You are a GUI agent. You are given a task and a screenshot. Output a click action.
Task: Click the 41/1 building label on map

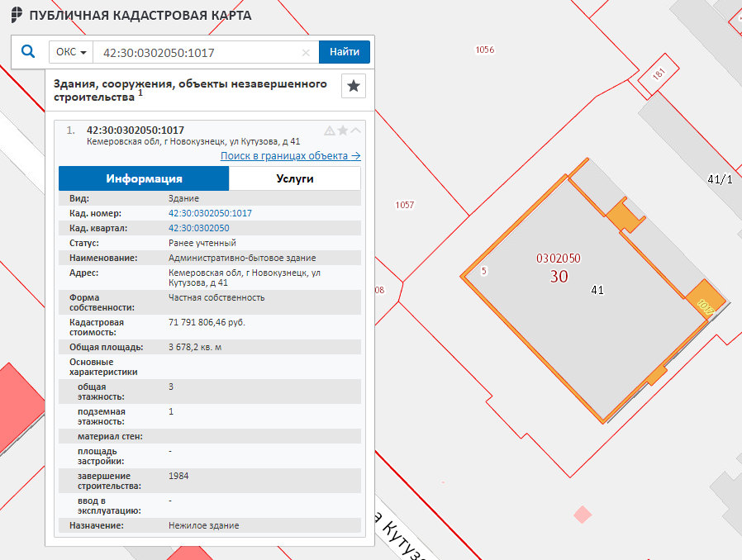point(720,179)
